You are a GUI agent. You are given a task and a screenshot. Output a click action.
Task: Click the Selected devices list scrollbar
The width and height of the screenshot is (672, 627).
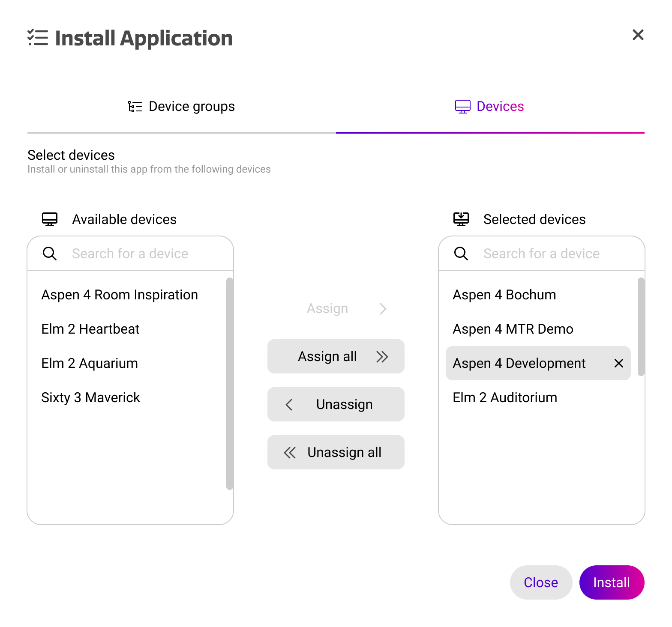[x=641, y=326]
